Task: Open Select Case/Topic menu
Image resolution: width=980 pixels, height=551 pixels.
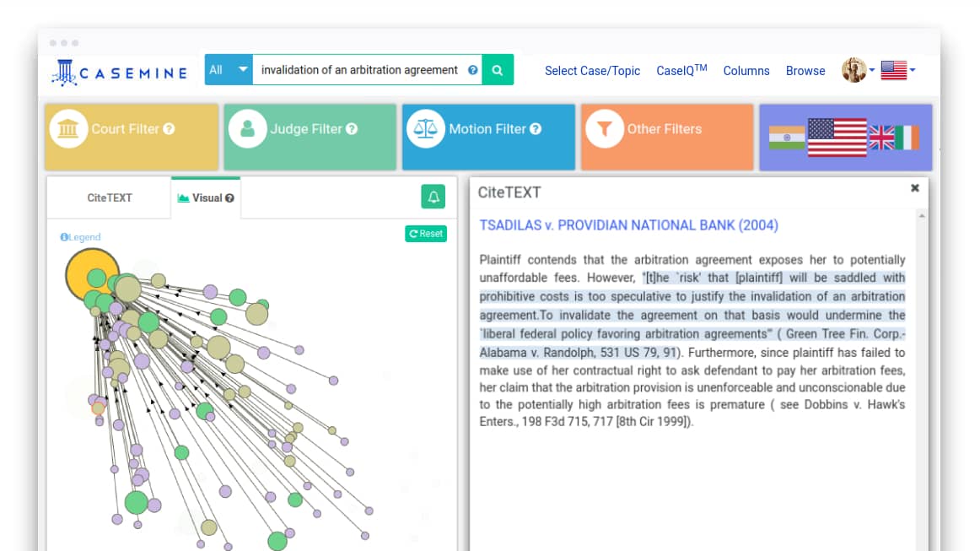Action: point(592,71)
